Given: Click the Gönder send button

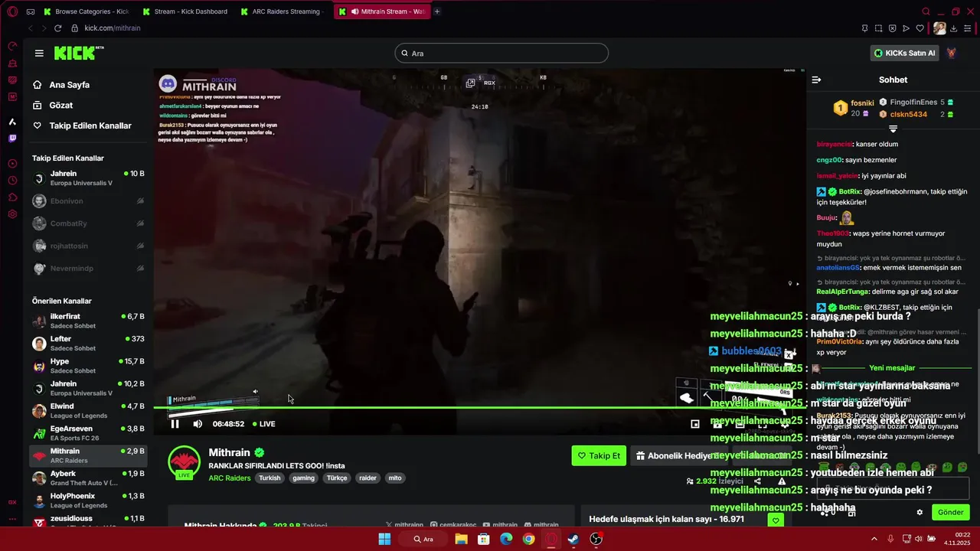Looking at the screenshot, I should 950,512.
